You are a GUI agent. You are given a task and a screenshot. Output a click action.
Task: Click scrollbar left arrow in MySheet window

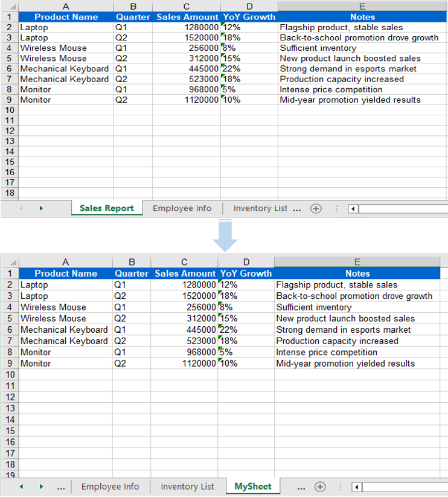coord(357,487)
